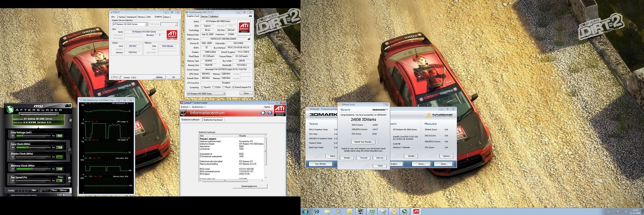Click the Close button in GPU-Z

point(246,93)
